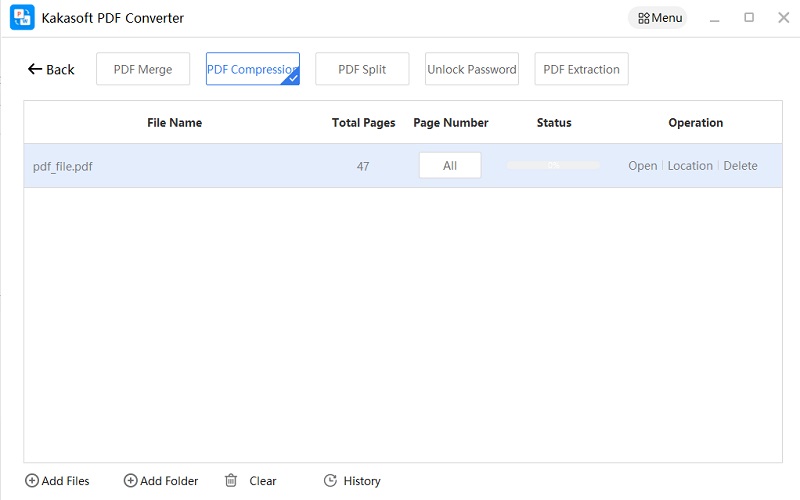Click the Status column header
This screenshot has height=500, width=800.
click(x=554, y=122)
